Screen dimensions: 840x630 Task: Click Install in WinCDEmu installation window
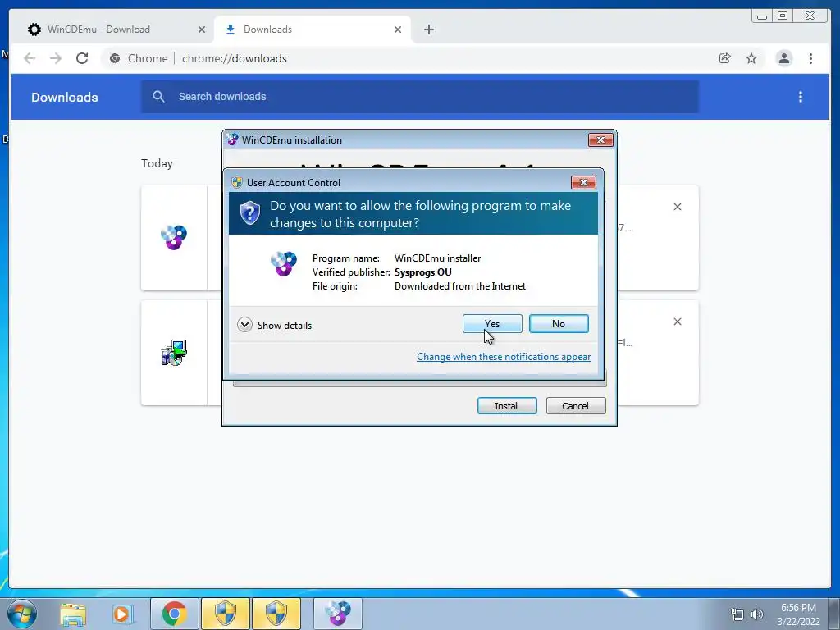(x=507, y=405)
